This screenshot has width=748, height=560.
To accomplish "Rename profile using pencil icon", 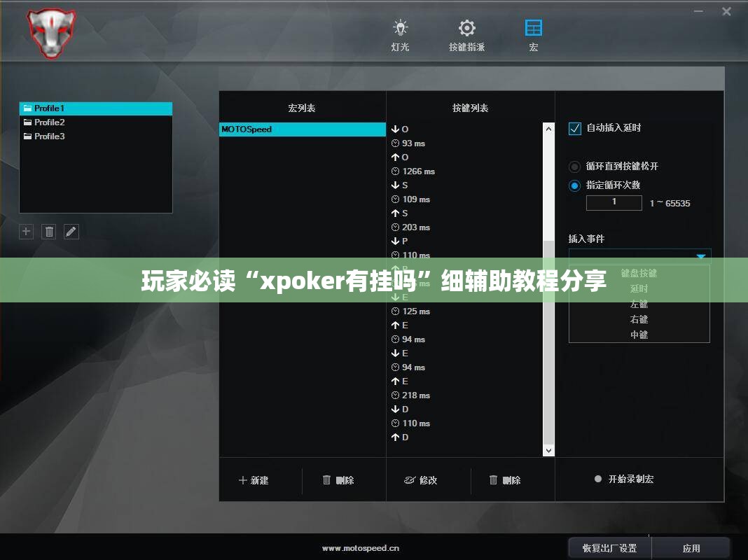I will (71, 232).
